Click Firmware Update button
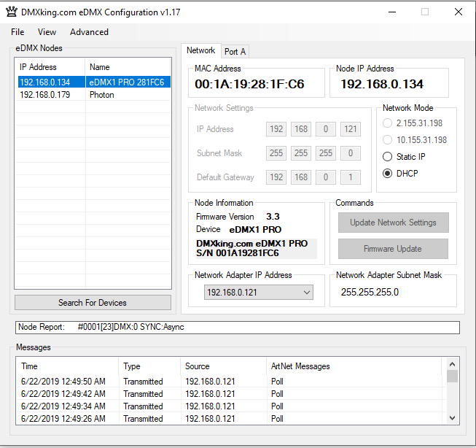Image resolution: width=476 pixels, height=448 pixels. coord(393,249)
